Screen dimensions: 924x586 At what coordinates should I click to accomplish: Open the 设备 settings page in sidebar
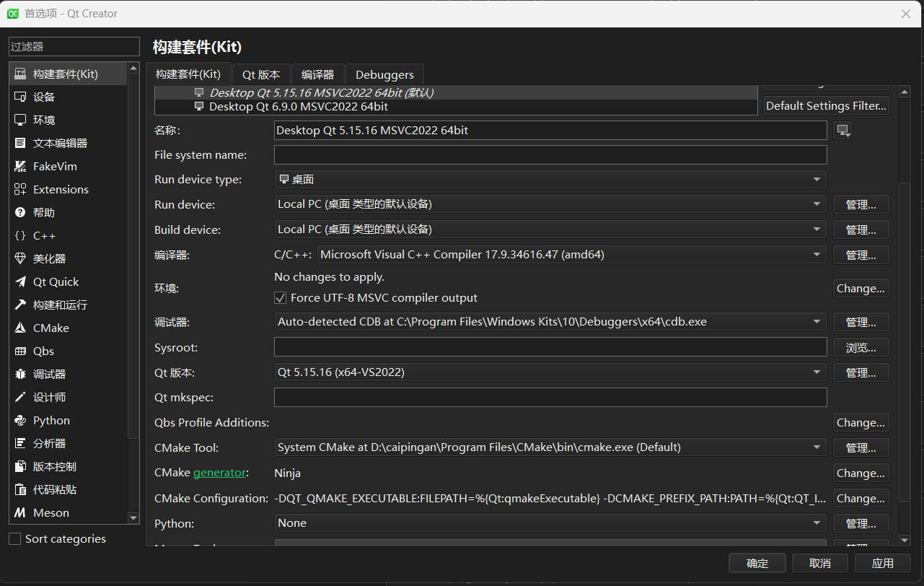pyautogui.click(x=43, y=96)
